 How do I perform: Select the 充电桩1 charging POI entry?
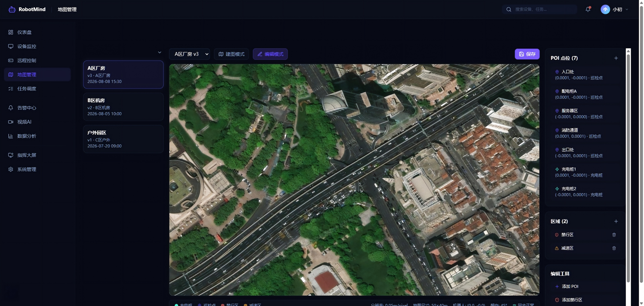[x=585, y=172]
